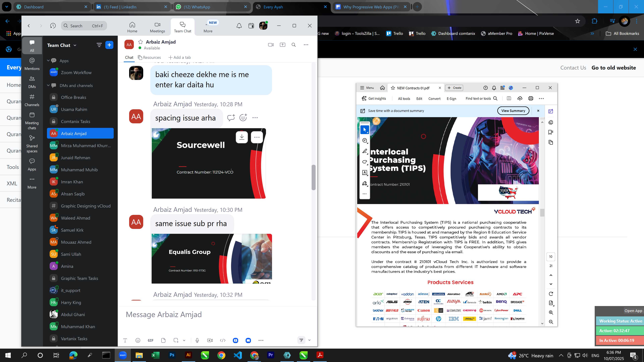
Task: Open Zoom notifications bell
Action: 239,25
